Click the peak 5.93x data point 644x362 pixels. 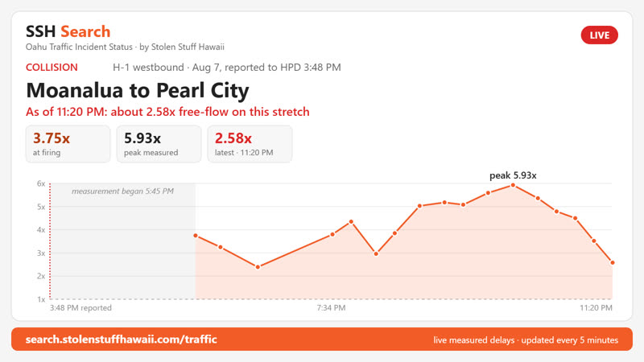click(x=513, y=186)
